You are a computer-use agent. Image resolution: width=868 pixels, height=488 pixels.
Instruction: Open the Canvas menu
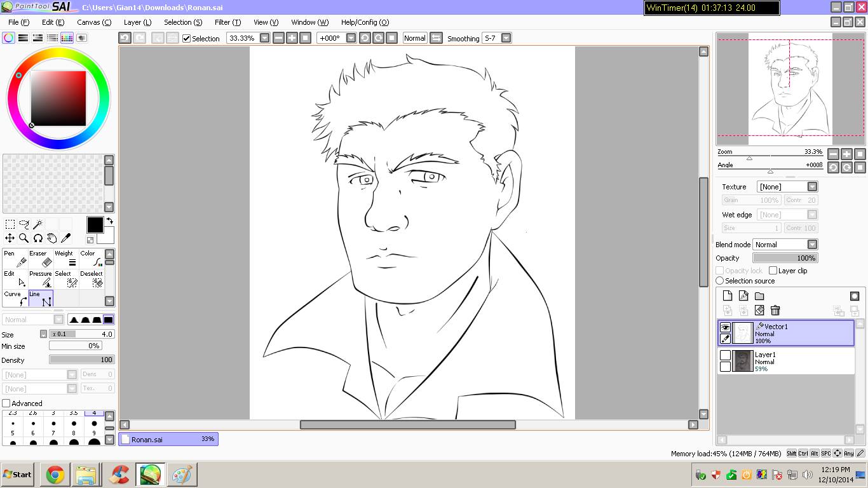[94, 22]
